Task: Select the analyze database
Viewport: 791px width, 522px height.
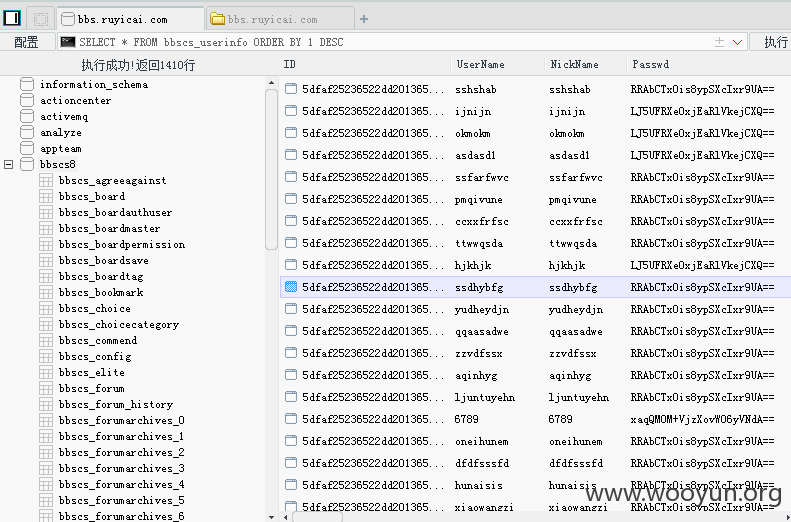Action: [61, 133]
